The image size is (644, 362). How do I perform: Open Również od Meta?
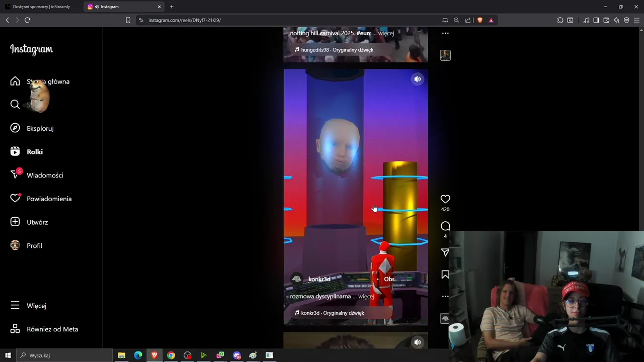[x=44, y=329]
